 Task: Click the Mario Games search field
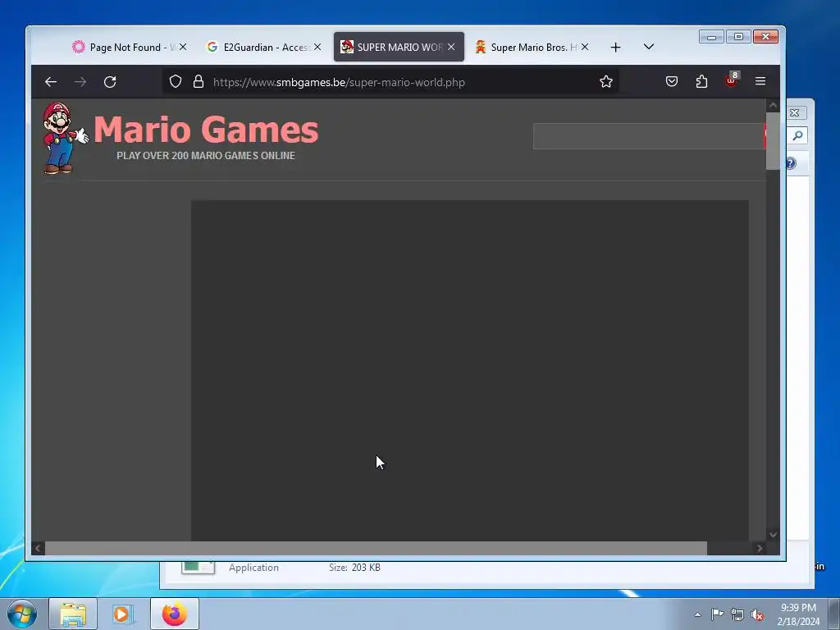coord(648,136)
